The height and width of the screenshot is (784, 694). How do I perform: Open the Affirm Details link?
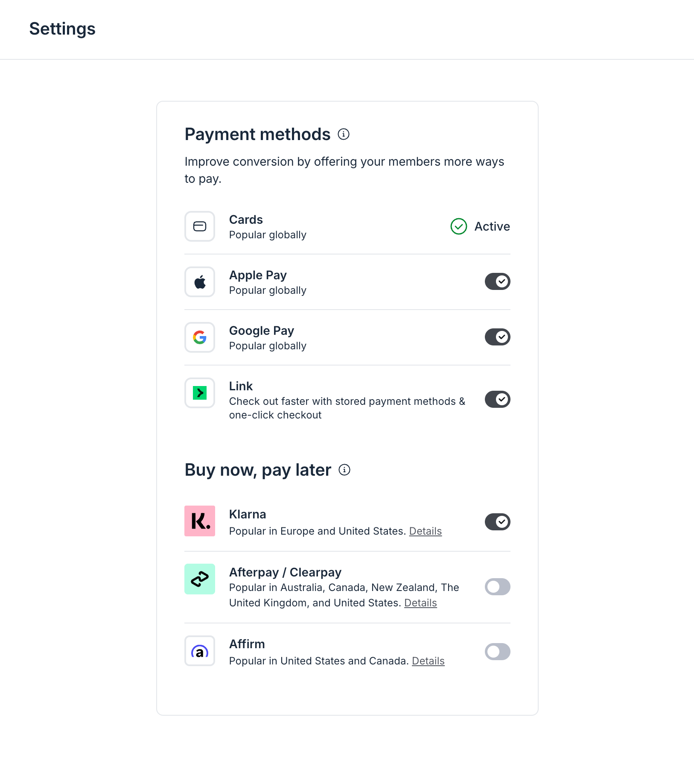tap(428, 661)
